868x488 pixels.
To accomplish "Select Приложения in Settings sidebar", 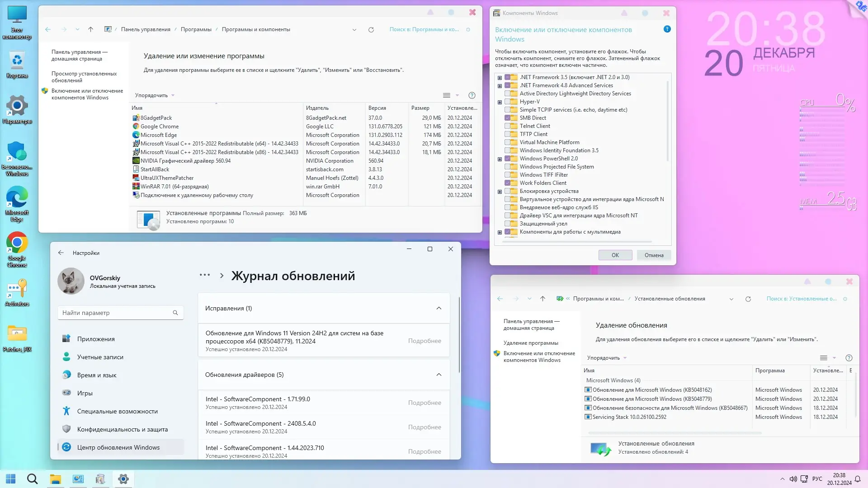I will [96, 339].
